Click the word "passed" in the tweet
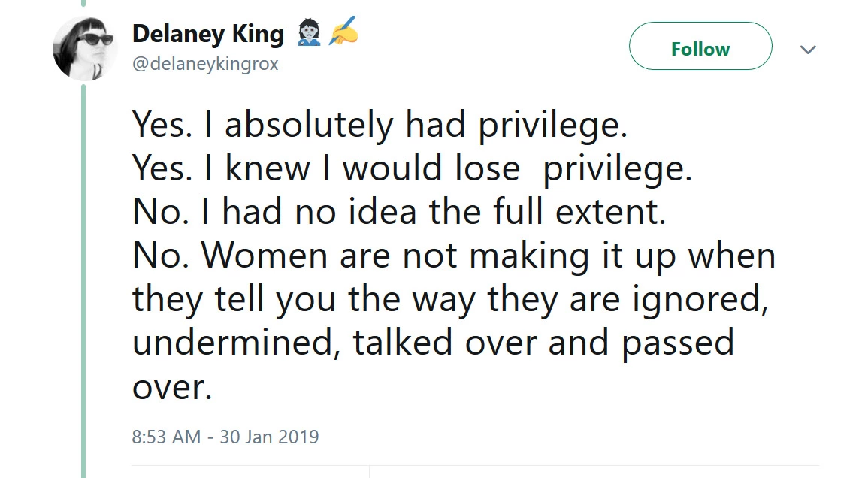 pos(677,343)
